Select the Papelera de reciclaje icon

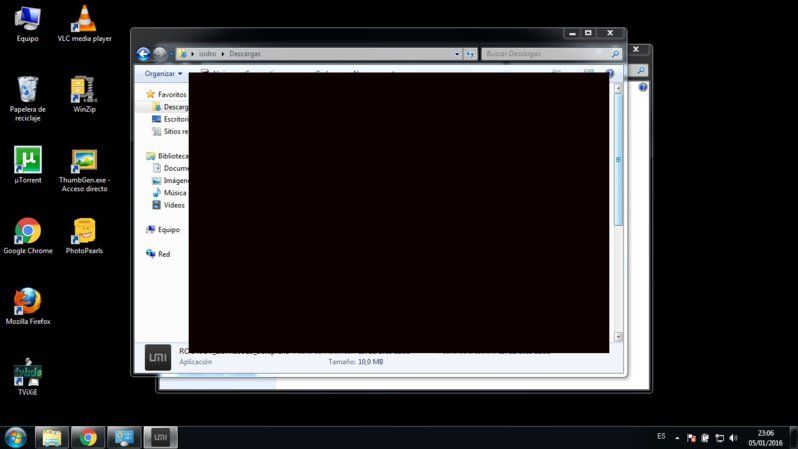27,98
